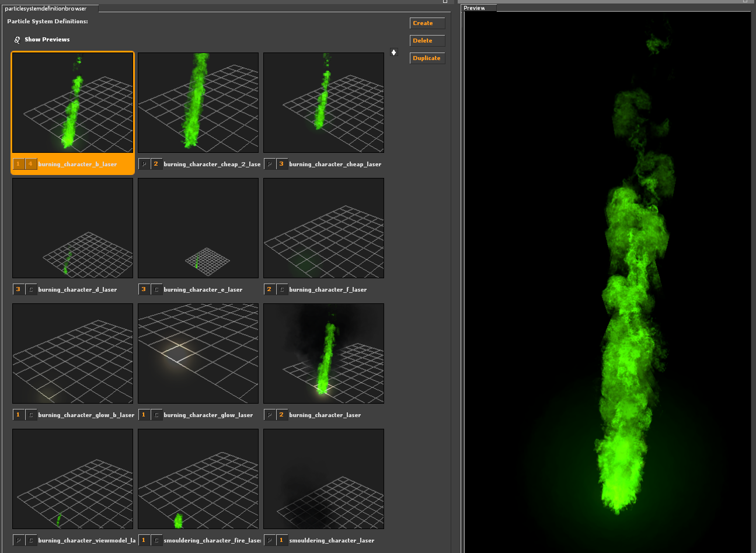Click the '1' parents box of burning_character_glow_laser
Viewport: 756px width, 553px height.
coord(144,415)
